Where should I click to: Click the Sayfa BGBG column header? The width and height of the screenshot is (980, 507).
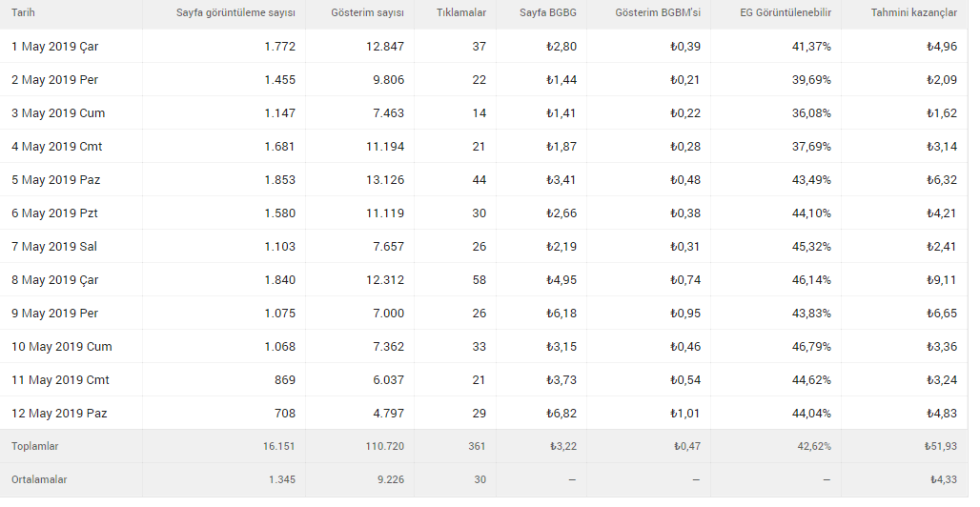pos(548,12)
